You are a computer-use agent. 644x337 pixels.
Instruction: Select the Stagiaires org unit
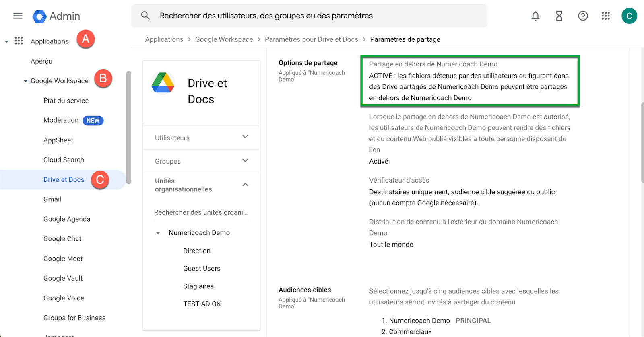pyautogui.click(x=198, y=286)
